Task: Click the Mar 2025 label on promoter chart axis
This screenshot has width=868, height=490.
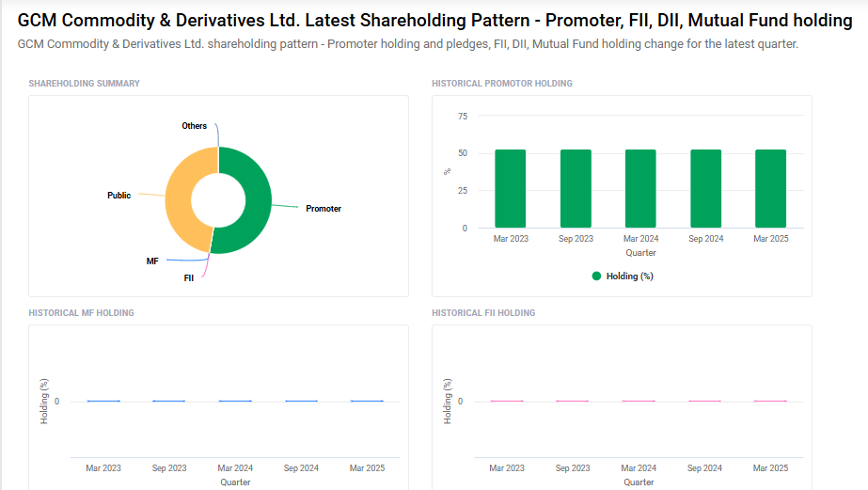Action: click(771, 239)
